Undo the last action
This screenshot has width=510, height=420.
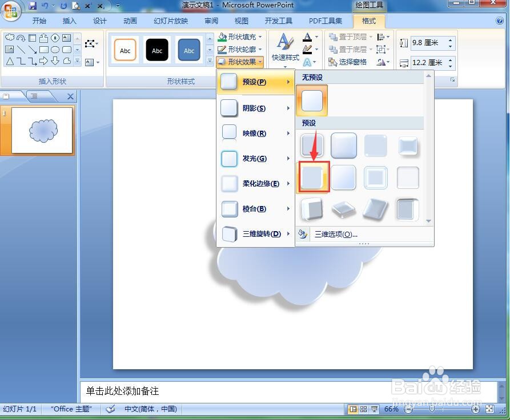coord(45,5)
